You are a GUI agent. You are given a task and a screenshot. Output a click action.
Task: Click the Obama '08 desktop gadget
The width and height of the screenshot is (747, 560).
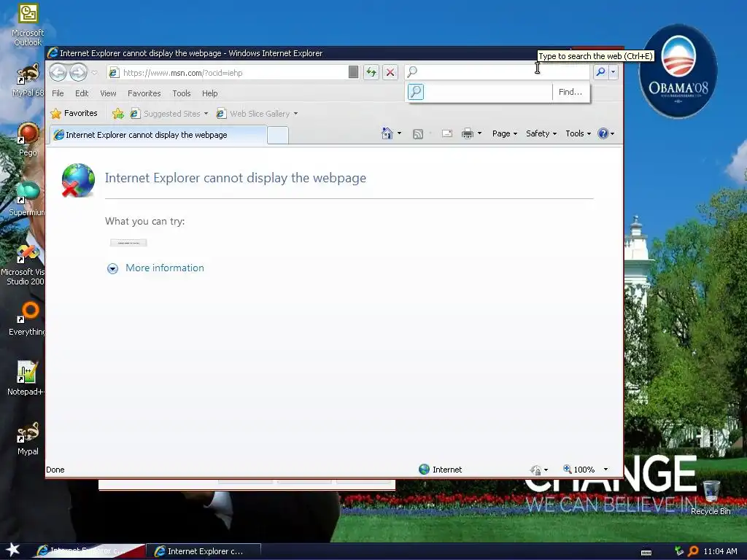pos(678,71)
